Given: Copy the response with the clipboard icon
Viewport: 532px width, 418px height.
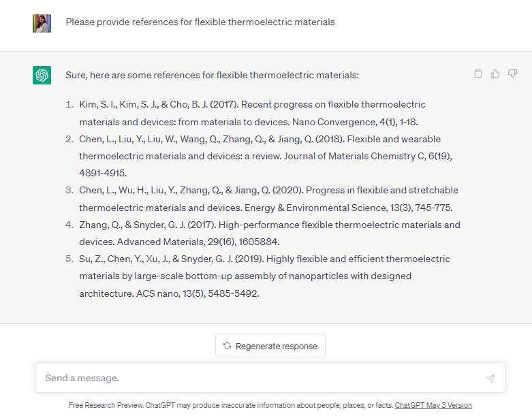Looking at the screenshot, I should (478, 74).
